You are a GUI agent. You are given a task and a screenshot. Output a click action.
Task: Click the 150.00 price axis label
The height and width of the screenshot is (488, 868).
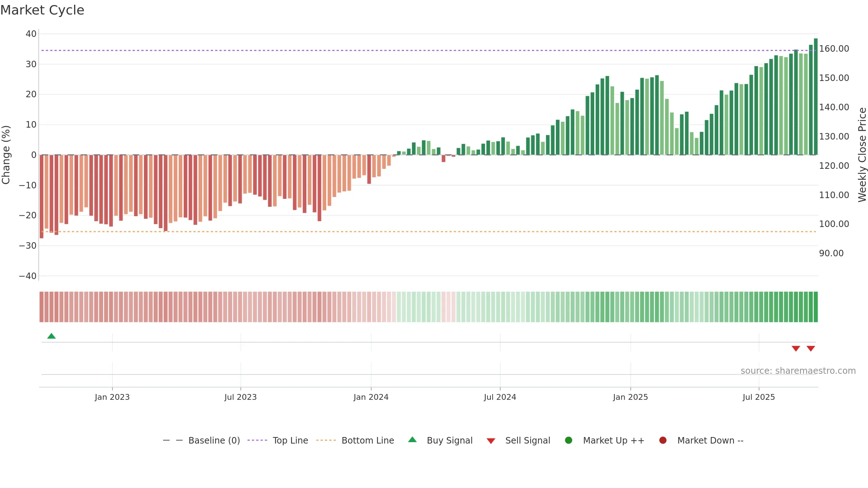(834, 78)
